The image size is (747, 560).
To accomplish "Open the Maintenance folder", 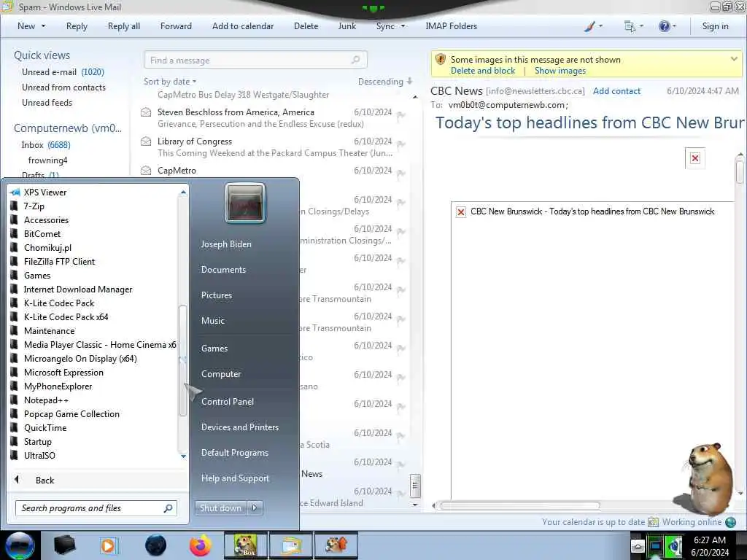I will click(x=49, y=330).
